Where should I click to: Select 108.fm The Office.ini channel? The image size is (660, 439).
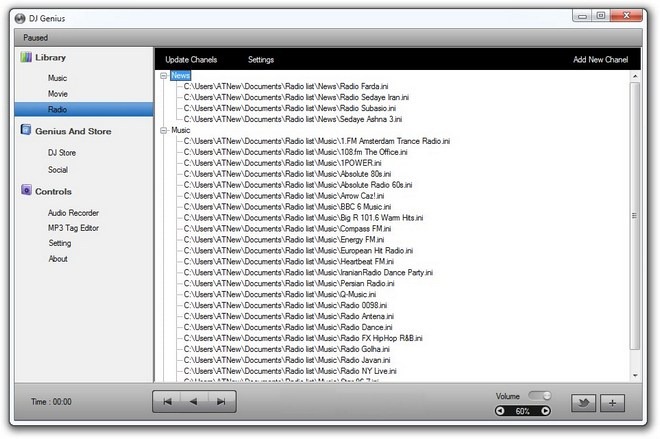(295, 152)
